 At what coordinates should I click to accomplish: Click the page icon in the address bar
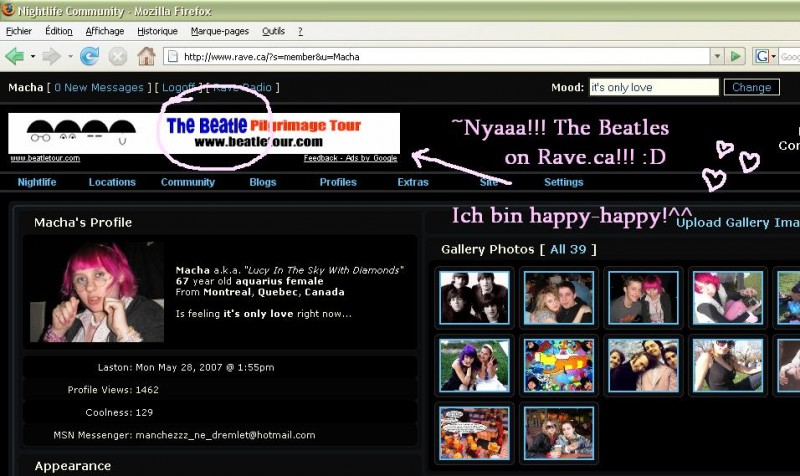coord(173,56)
